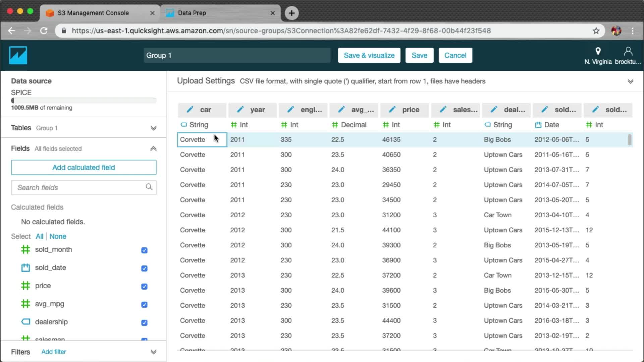Bookmark page with the star icon
Viewport: 644px width, 362px height.
(x=596, y=31)
